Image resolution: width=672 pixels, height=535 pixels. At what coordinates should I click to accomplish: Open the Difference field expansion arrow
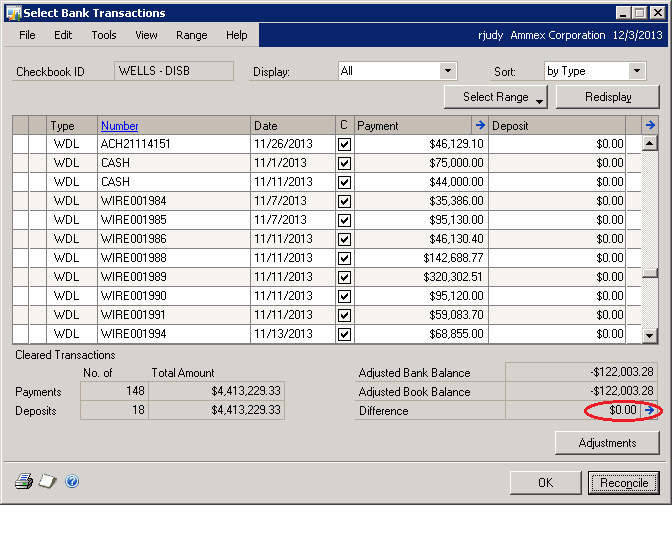pos(650,410)
